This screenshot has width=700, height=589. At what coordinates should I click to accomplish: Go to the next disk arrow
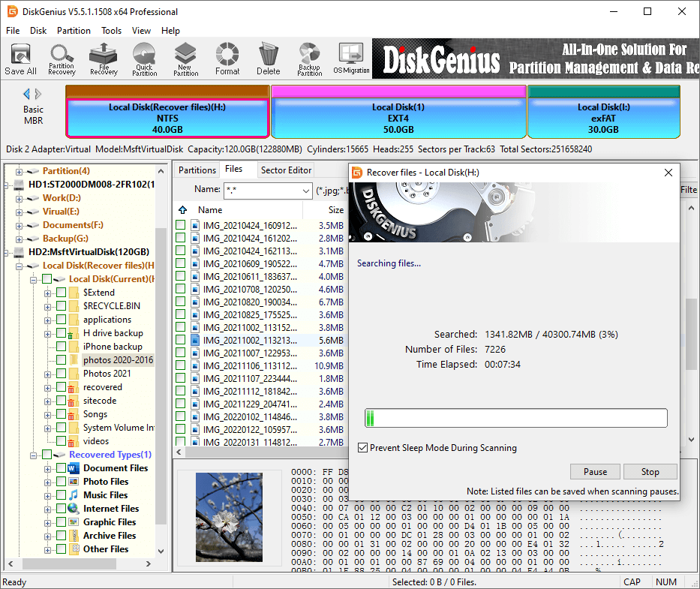(x=38, y=94)
